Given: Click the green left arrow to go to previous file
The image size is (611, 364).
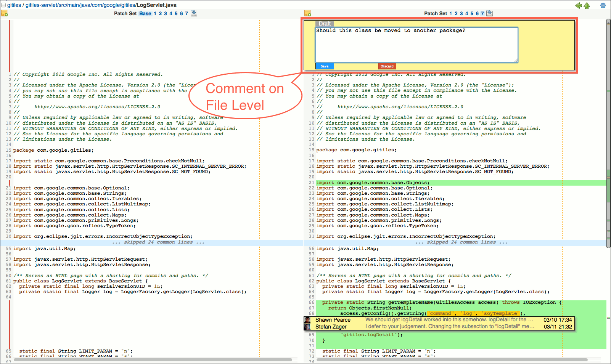Looking at the screenshot, I should [578, 6].
